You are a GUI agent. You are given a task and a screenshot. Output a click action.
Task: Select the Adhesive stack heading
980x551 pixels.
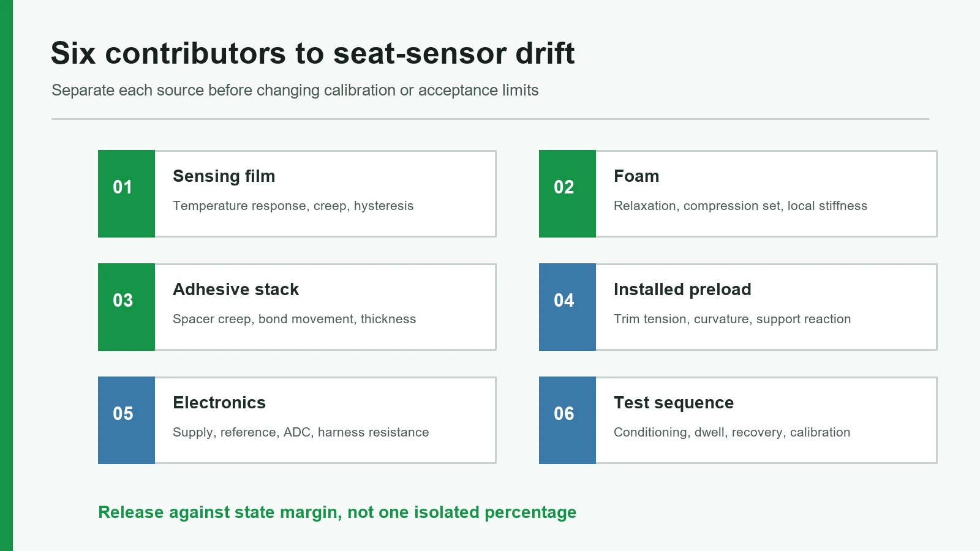(x=236, y=289)
